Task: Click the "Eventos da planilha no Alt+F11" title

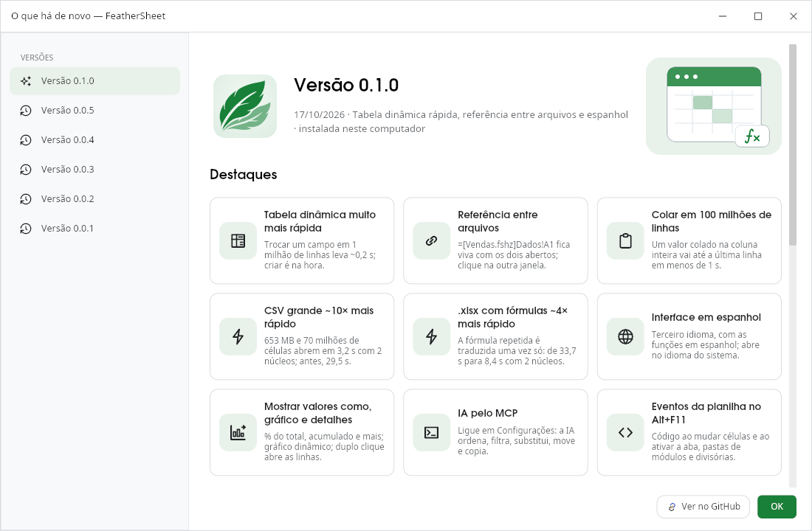Action: 706,413
